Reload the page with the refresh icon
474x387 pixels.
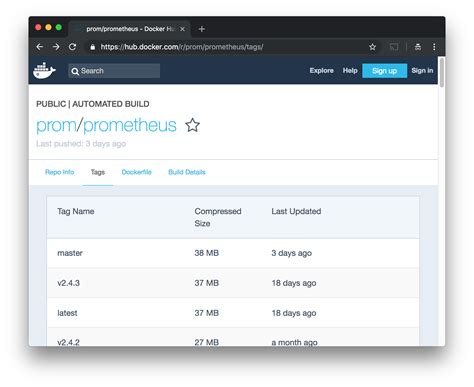pos(72,47)
